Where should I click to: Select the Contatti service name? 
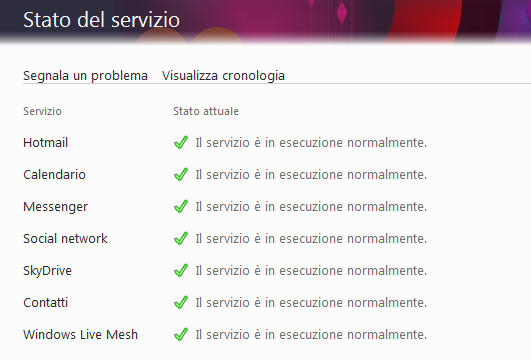coord(45,302)
